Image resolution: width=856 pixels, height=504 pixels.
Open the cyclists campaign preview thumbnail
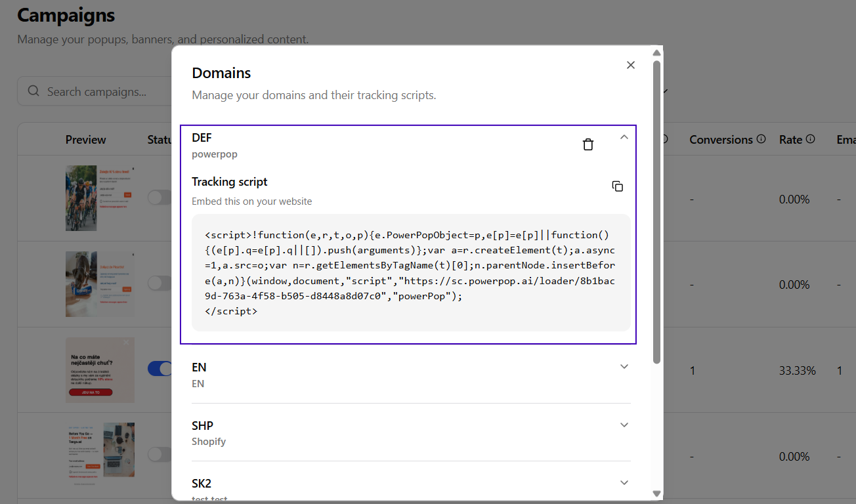[x=100, y=198]
